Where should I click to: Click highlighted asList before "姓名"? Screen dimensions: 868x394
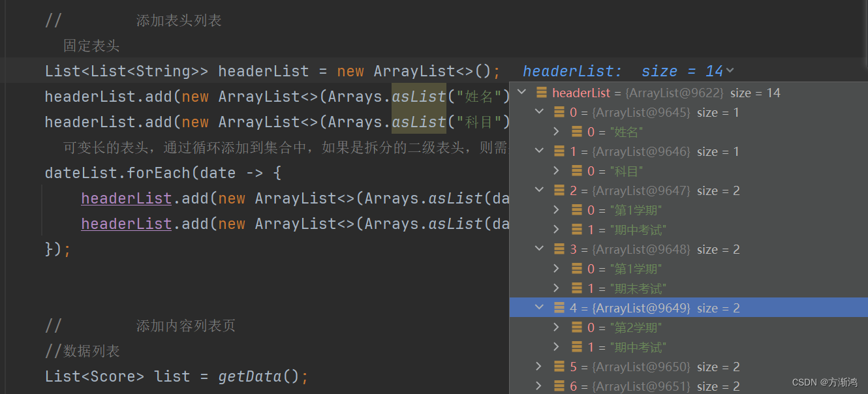pyautogui.click(x=418, y=97)
